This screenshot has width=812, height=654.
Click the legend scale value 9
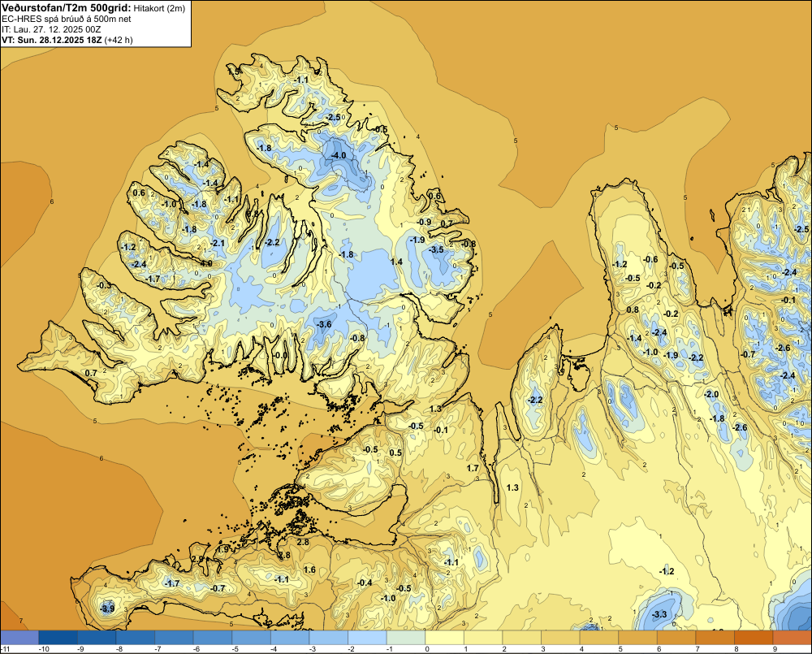[775, 649]
